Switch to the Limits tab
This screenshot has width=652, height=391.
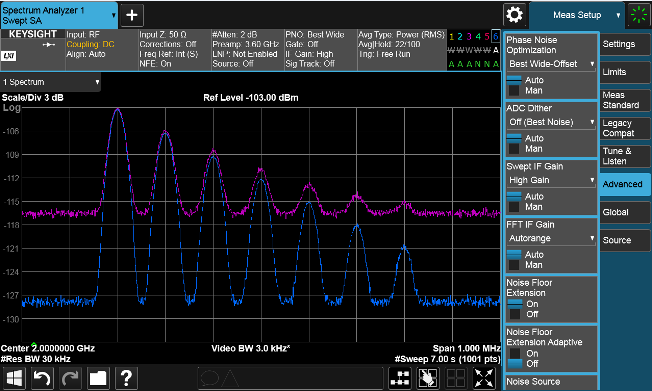coord(625,72)
